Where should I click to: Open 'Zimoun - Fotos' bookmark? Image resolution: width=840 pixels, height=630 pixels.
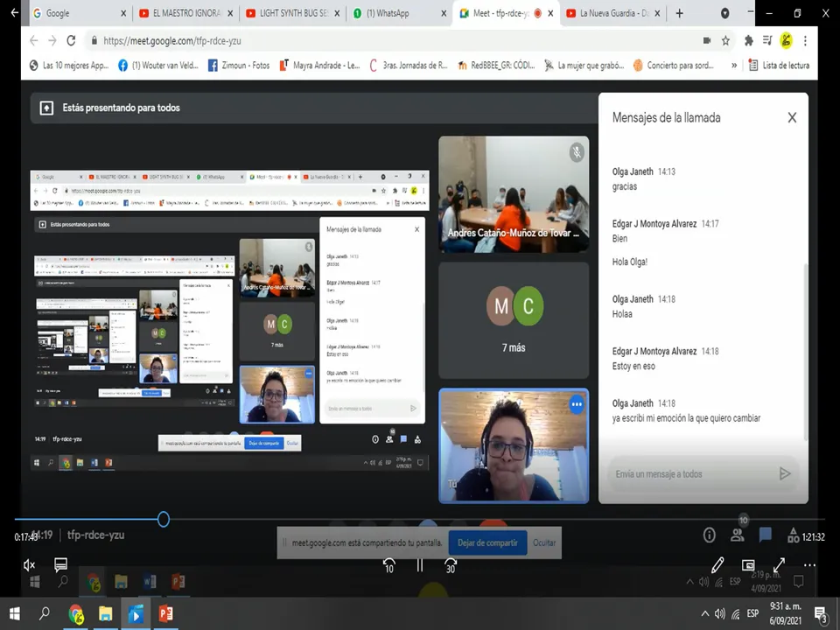tap(239, 66)
